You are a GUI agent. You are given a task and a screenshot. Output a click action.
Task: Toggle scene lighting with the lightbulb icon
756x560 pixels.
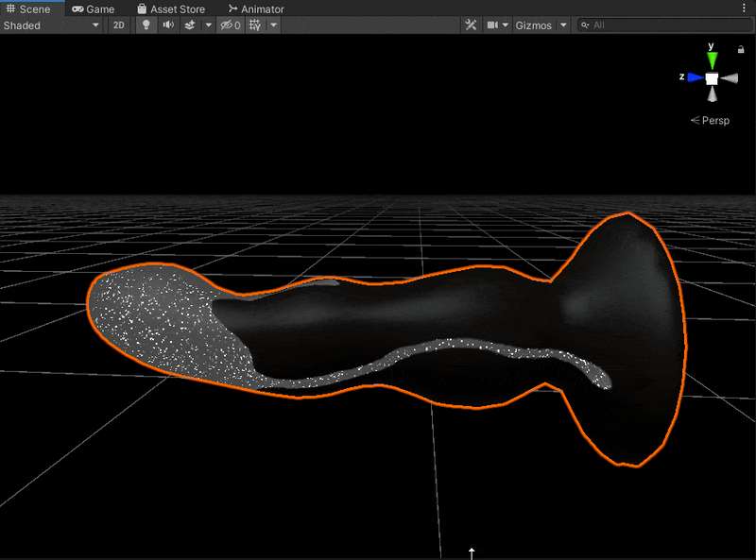pyautogui.click(x=146, y=25)
